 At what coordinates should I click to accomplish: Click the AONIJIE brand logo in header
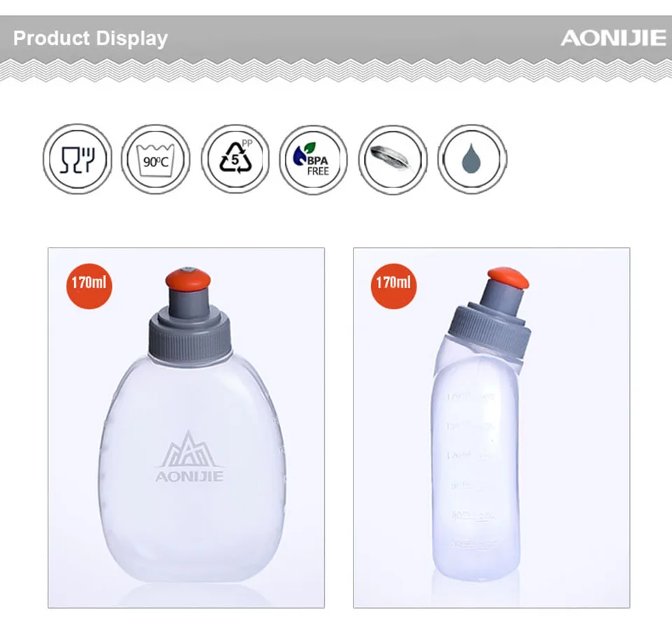(x=613, y=38)
